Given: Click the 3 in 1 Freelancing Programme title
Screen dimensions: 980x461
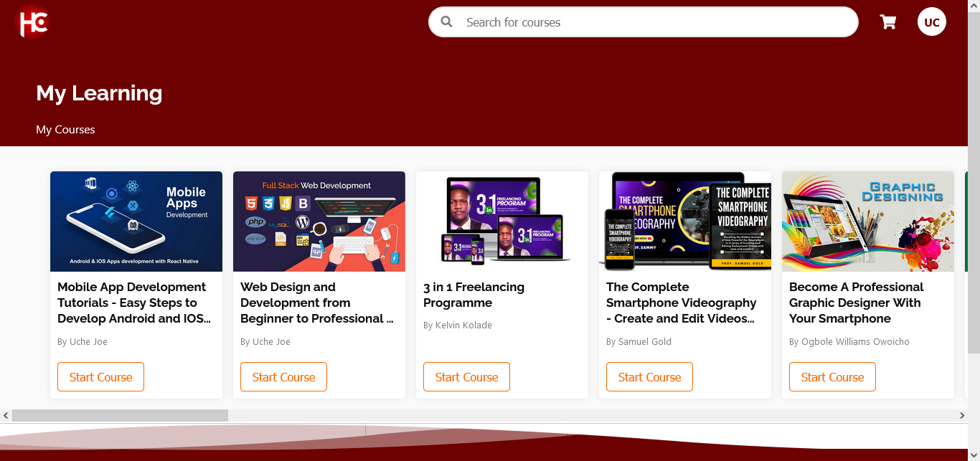Looking at the screenshot, I should click(473, 295).
